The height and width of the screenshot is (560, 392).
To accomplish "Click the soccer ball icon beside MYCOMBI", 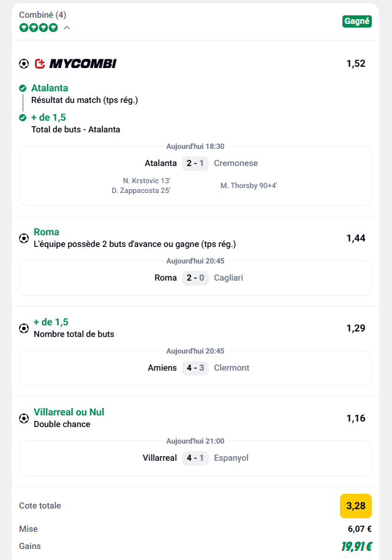I will 24,63.
